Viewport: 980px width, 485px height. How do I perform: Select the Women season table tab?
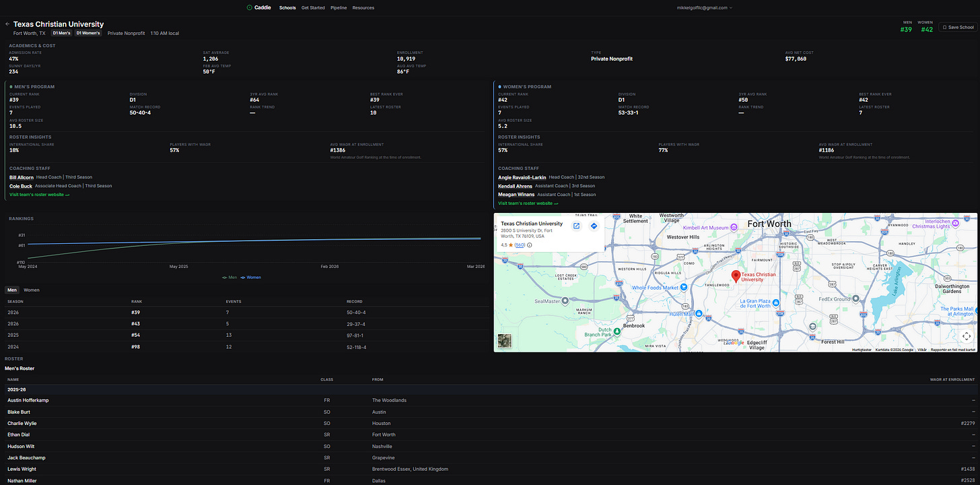click(x=32, y=290)
